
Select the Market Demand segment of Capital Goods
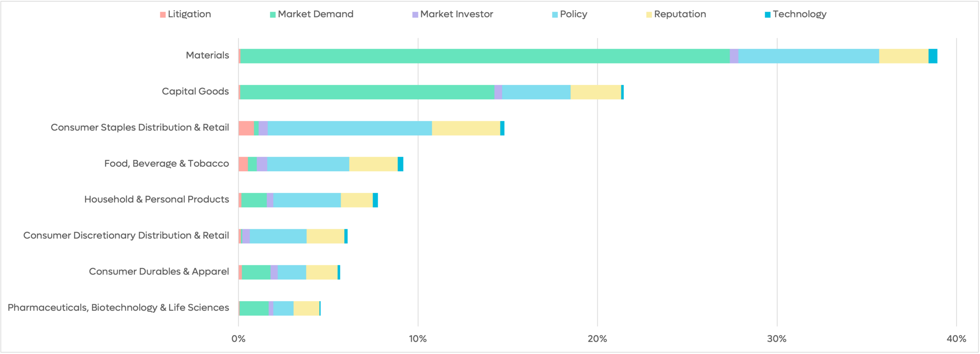[367, 92]
